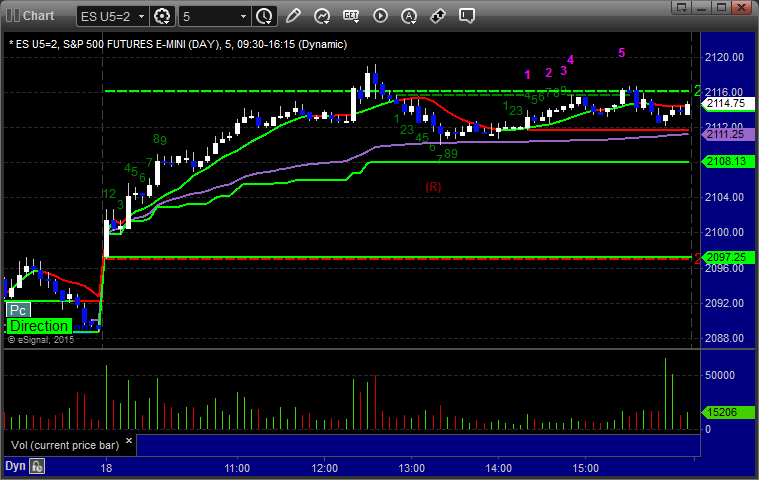
Task: Click the play replay button
Action: point(380,16)
